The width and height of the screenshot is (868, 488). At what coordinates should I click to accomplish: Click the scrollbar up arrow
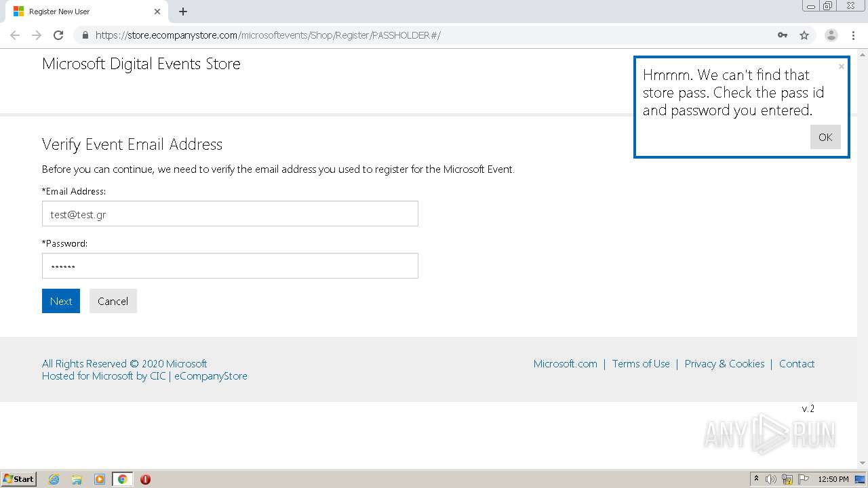point(863,54)
